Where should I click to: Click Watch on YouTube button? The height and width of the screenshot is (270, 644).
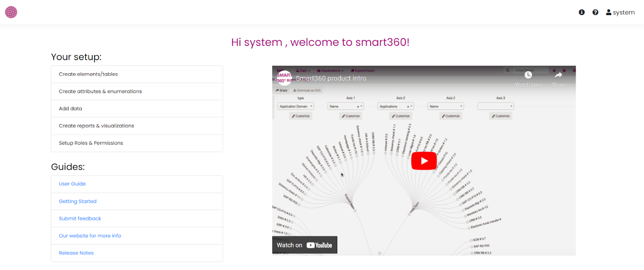(305, 245)
